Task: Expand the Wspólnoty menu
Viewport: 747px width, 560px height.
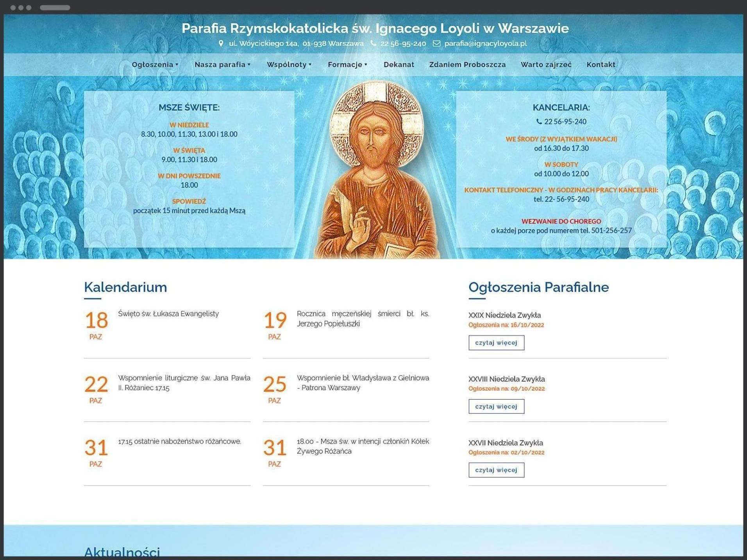Action: 289,64
